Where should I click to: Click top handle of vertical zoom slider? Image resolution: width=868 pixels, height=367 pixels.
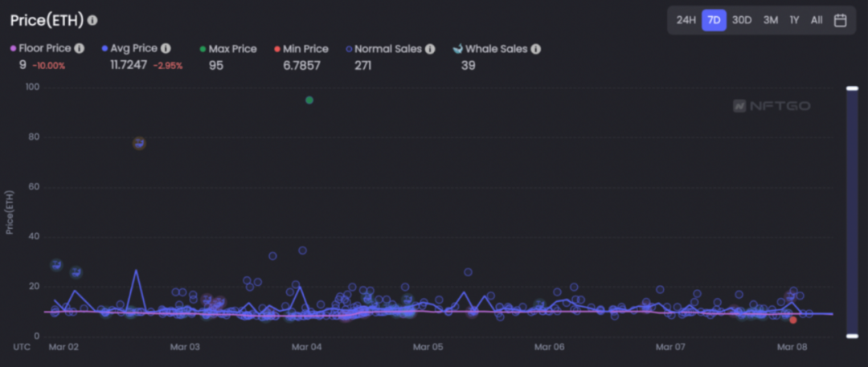click(x=853, y=88)
